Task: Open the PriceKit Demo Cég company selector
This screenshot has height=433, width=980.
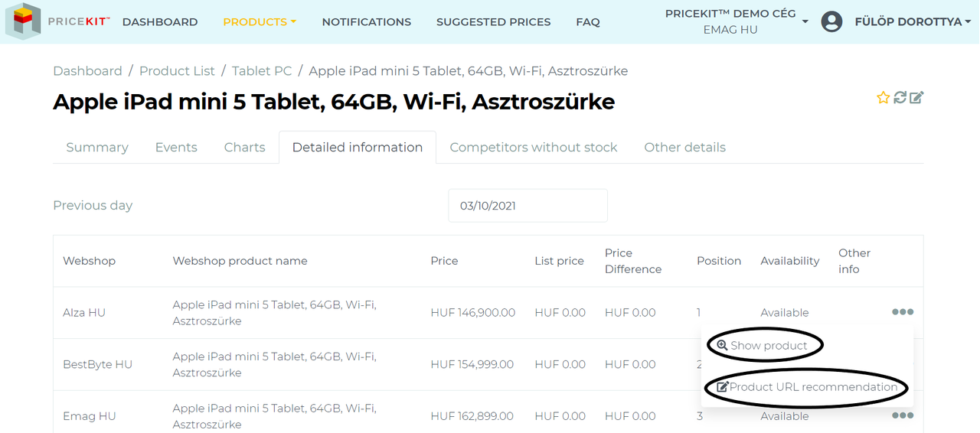Action: pos(736,21)
